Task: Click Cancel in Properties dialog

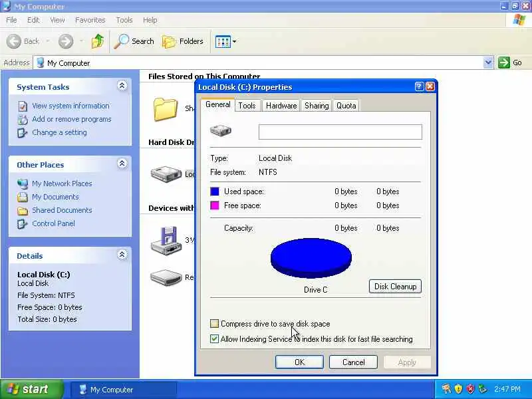Action: (x=353, y=362)
